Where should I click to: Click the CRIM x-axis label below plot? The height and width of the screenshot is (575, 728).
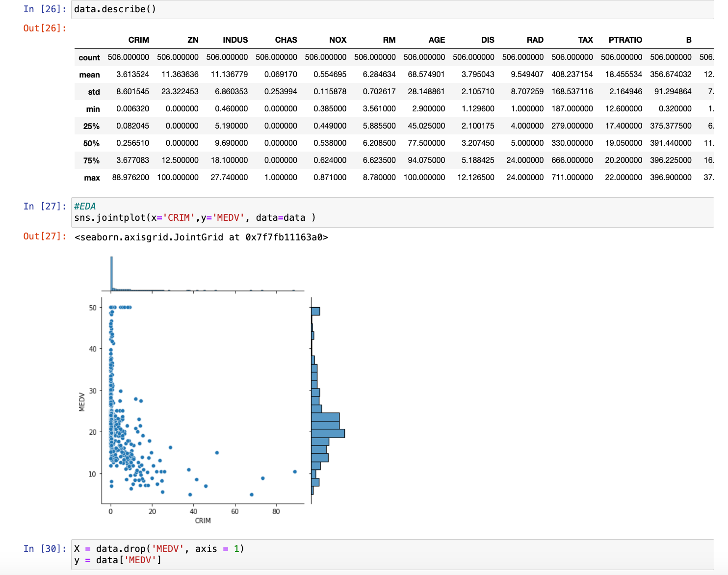point(203,521)
